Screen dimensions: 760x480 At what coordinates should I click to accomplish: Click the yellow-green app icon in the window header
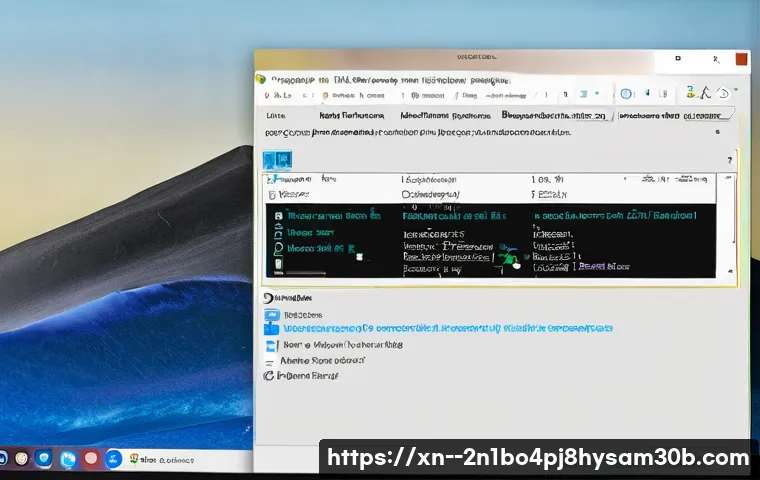click(x=261, y=78)
